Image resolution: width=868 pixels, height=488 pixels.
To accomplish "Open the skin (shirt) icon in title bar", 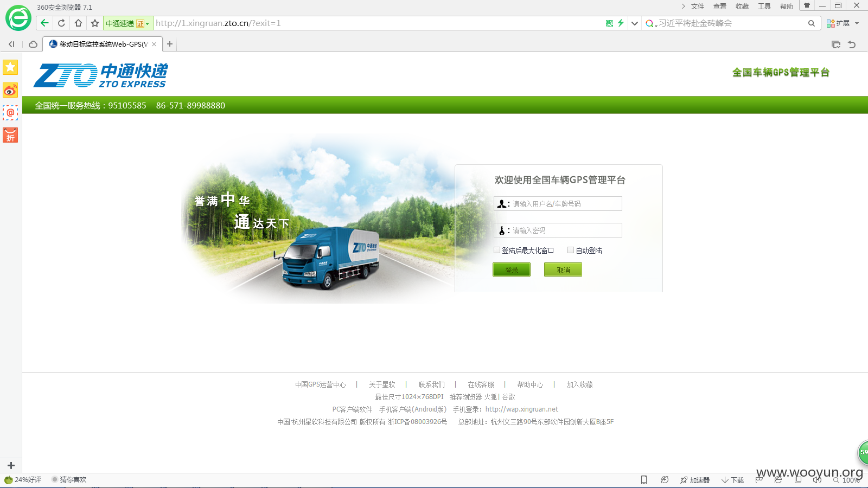I will point(807,5).
